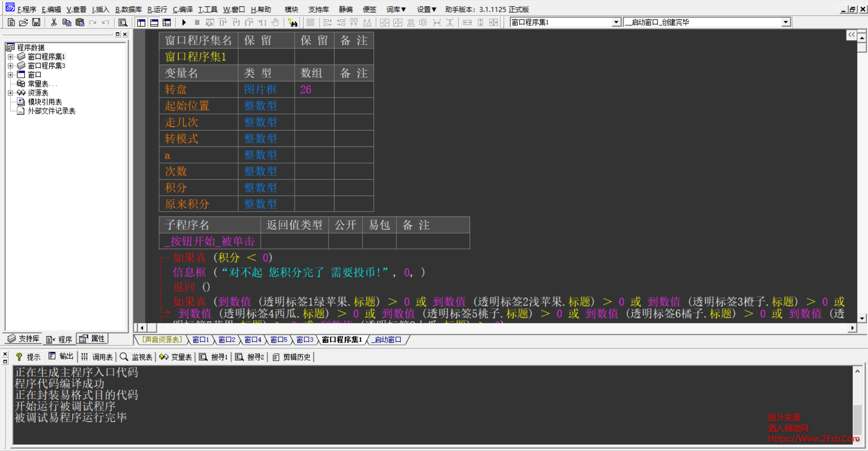The height and width of the screenshot is (451, 868).
Task: Select 常量表 in the program tree
Action: coord(42,84)
